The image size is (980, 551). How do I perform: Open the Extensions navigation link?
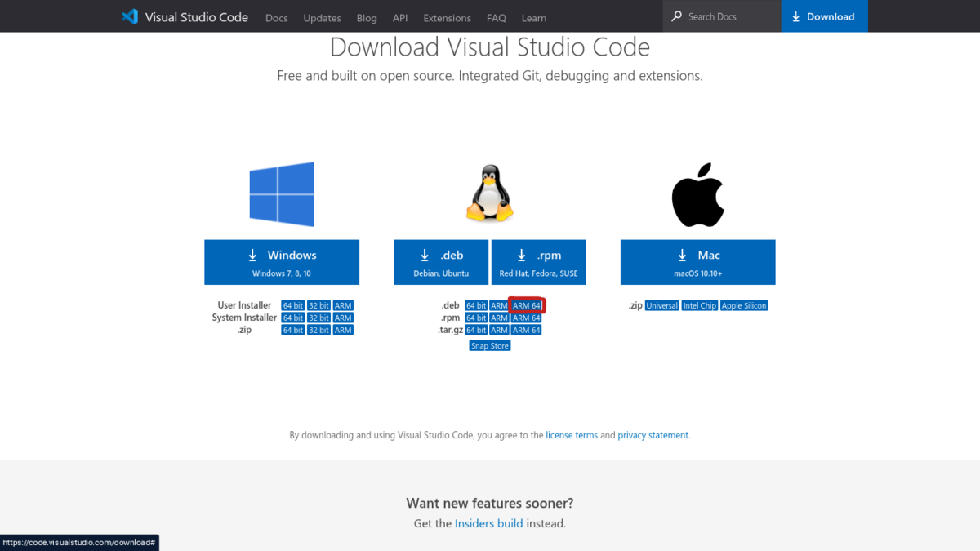coord(447,18)
